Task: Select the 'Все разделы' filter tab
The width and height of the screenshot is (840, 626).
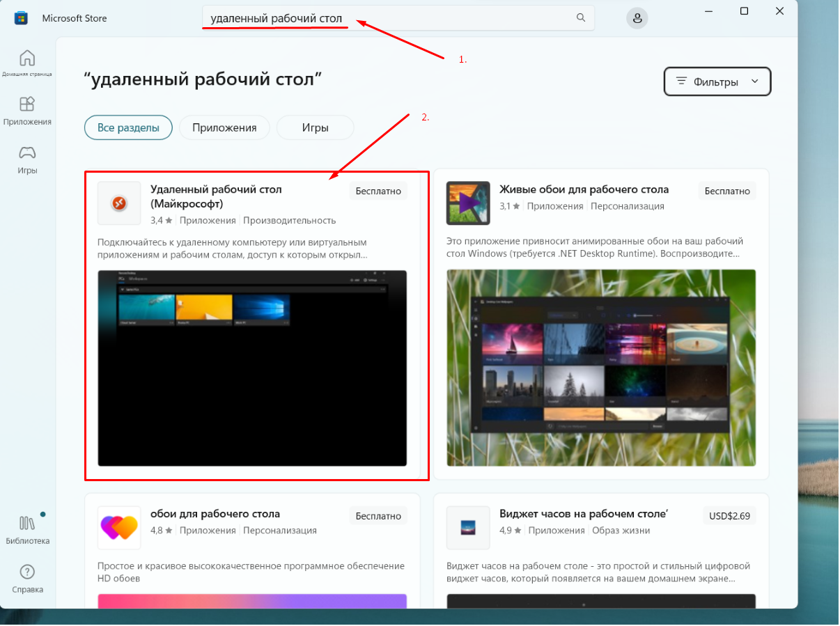Action: coord(128,127)
